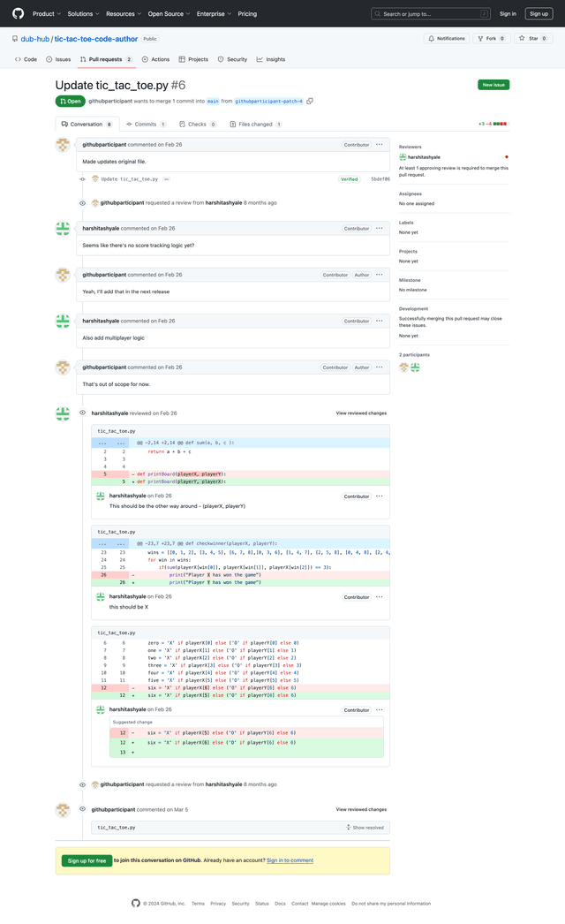Screen dimensions: 565x924
Task: Open options menu on 'this should be X' comment
Action: [380, 597]
